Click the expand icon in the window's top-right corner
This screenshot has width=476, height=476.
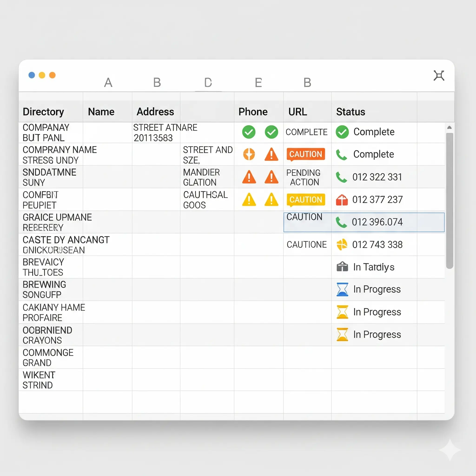tap(439, 75)
